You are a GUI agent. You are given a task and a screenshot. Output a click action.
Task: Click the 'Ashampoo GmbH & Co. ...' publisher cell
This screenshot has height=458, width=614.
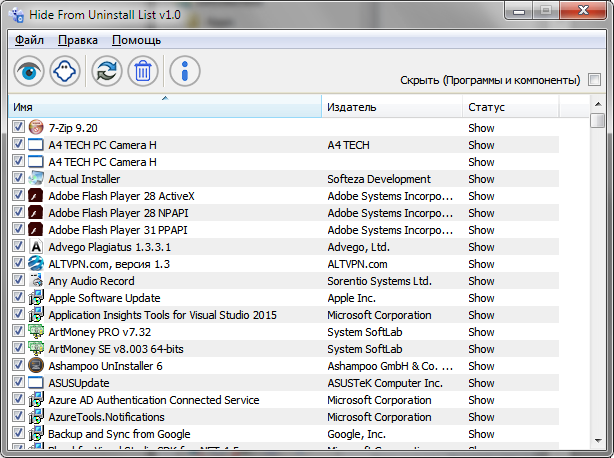coord(390,366)
